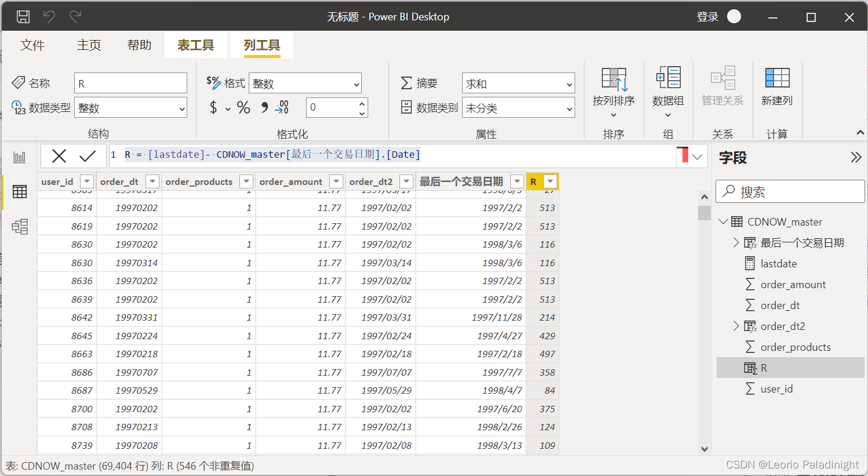Screen dimensions: 868x476
Task: Click user account avatar circle
Action: coord(734,17)
